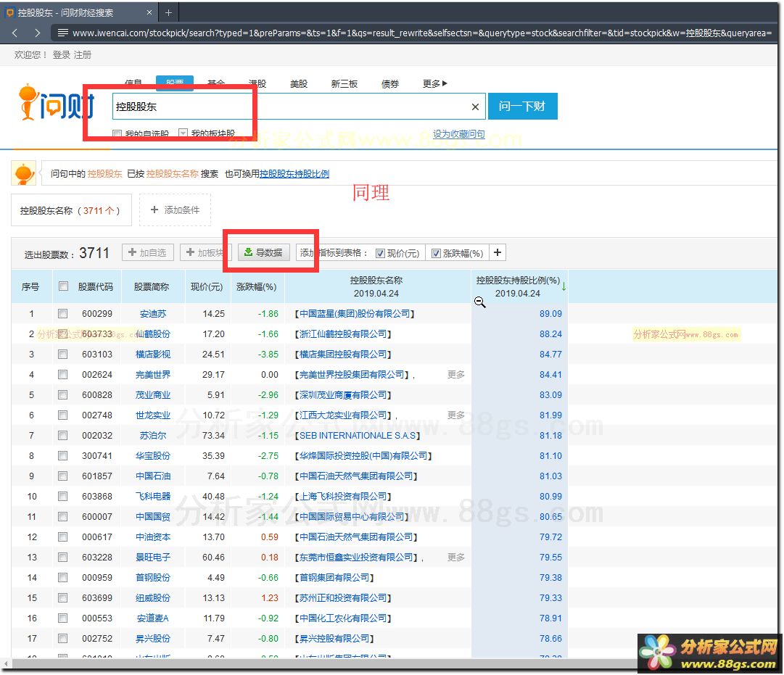Open the holder 中国化工农化有限公司 link
The height and width of the screenshot is (675, 784).
tap(343, 618)
